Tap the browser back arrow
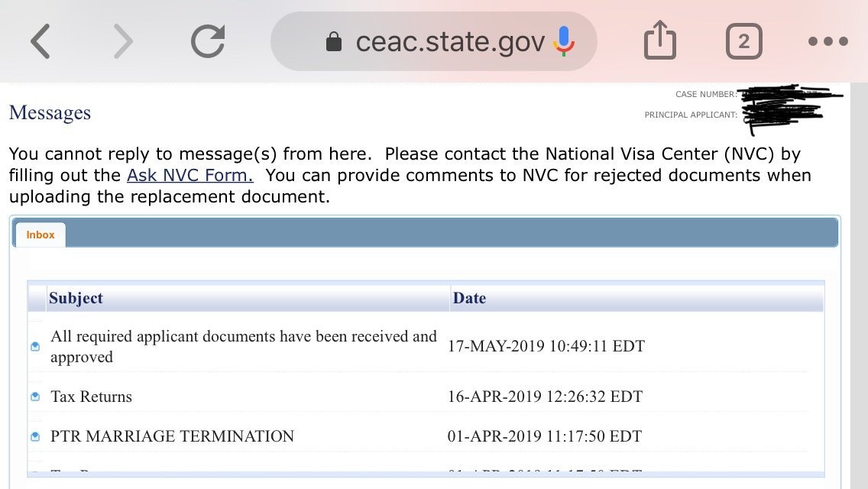This screenshot has height=489, width=868. click(x=40, y=41)
